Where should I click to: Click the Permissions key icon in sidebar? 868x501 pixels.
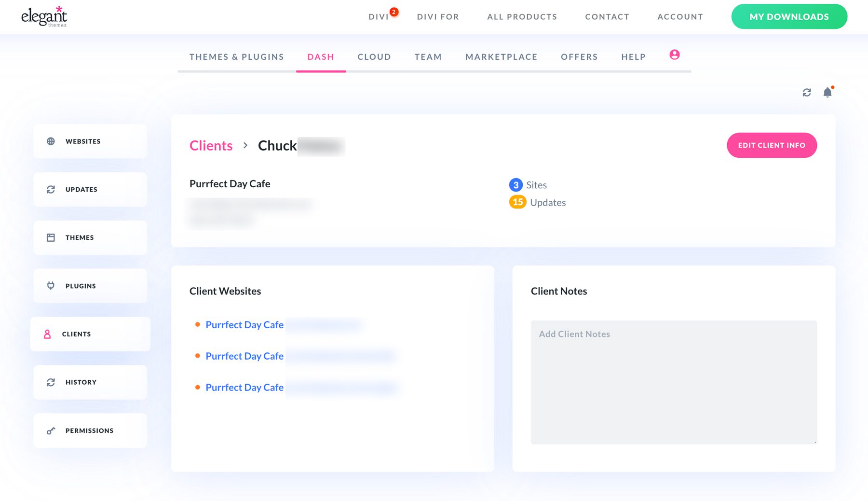pos(50,431)
